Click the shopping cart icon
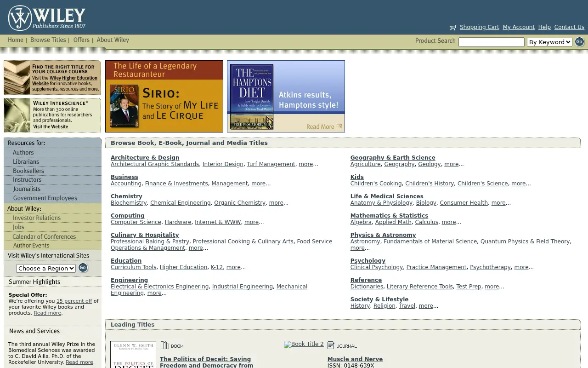Image resolution: width=588 pixels, height=368 pixels. (x=452, y=28)
